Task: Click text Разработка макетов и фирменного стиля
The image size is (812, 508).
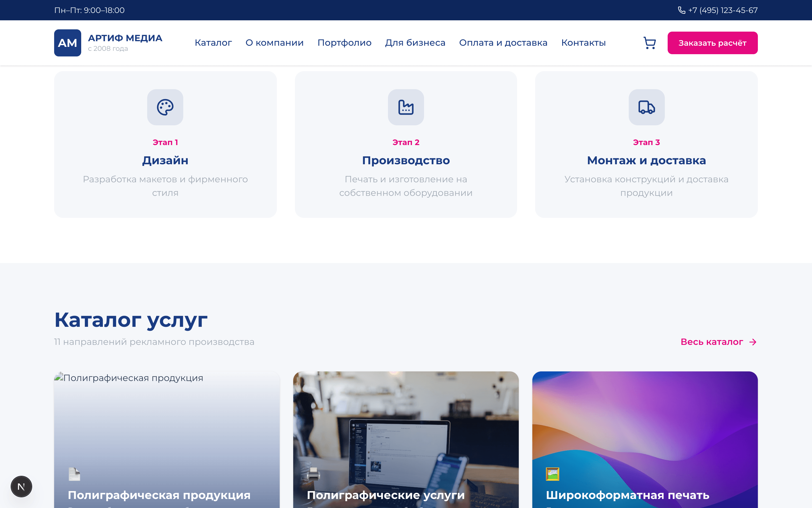Action: click(165, 186)
